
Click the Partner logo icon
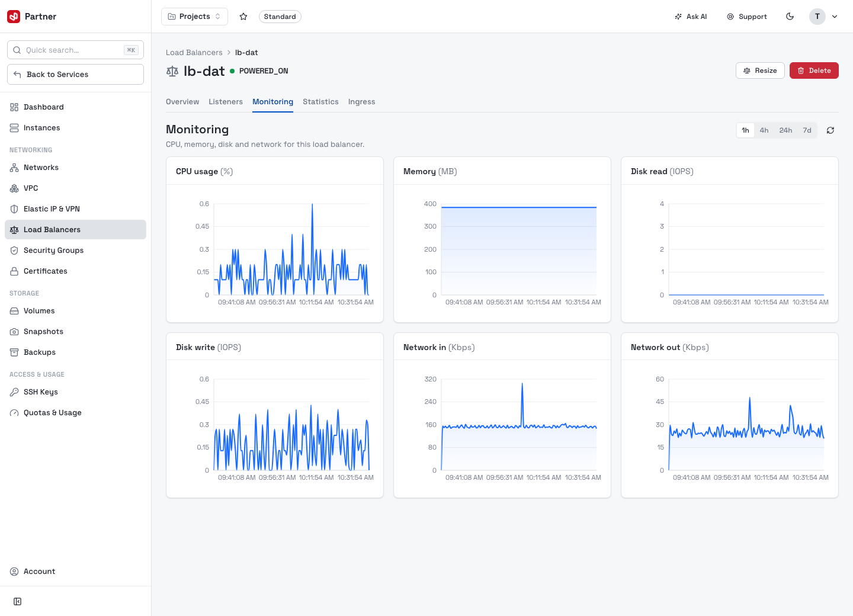click(x=14, y=17)
